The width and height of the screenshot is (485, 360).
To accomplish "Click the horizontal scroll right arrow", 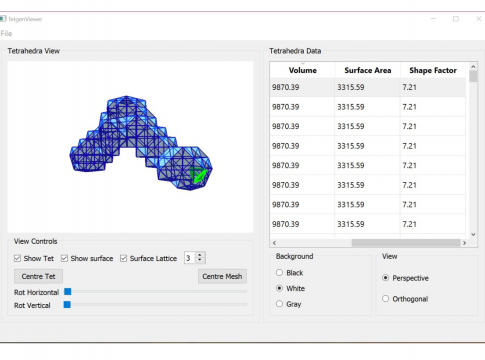I will click(x=464, y=243).
